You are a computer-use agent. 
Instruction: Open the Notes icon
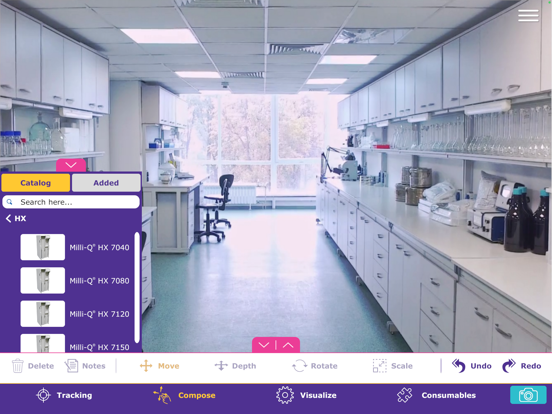pos(71,366)
